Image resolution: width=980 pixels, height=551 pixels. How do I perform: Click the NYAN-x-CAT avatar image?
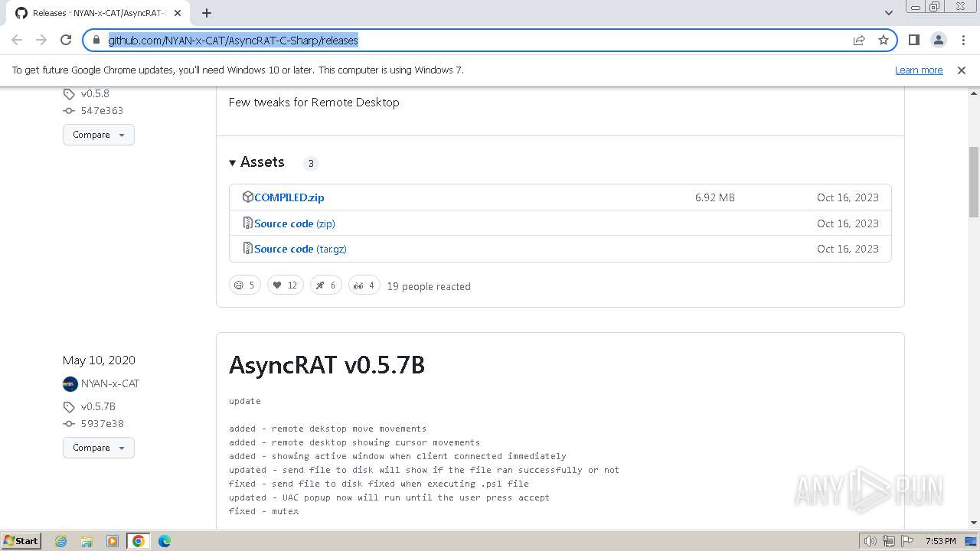[x=70, y=383]
